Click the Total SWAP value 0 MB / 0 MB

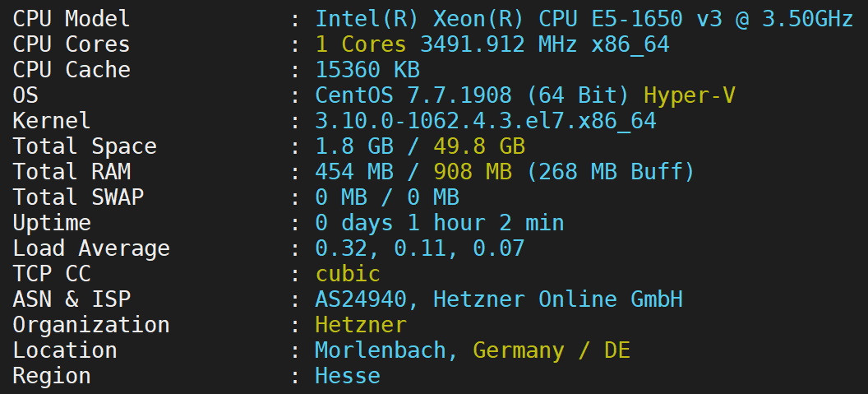(387, 197)
